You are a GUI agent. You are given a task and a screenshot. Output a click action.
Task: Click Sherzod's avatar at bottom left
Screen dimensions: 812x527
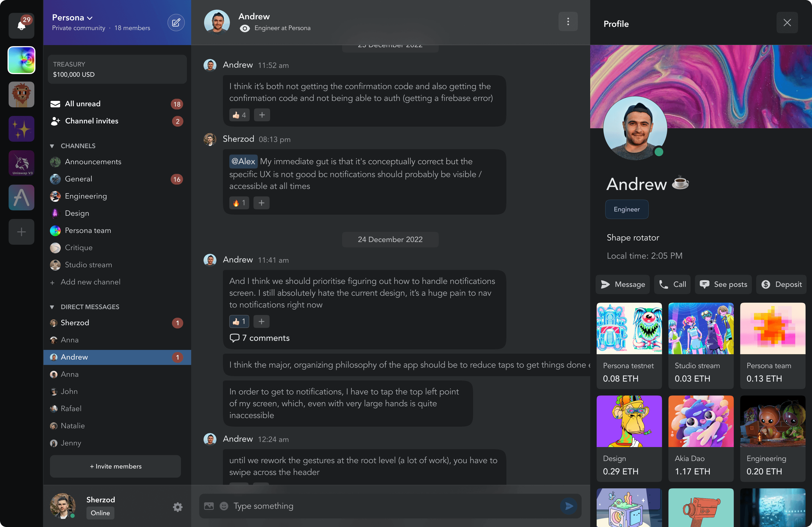point(63,506)
